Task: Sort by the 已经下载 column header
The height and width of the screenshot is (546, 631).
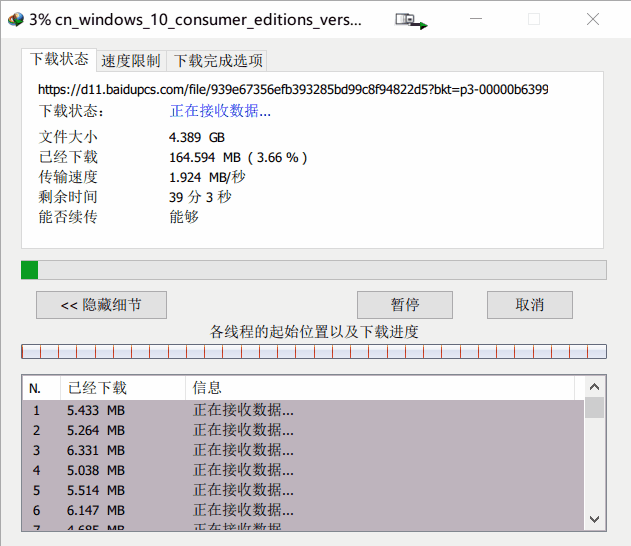Action: [120, 388]
